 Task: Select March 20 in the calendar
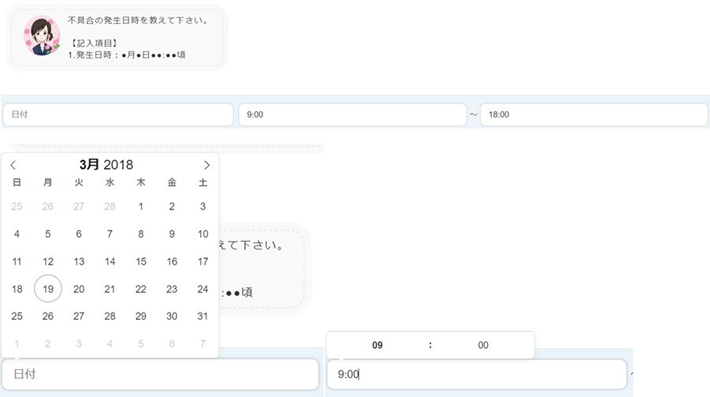(79, 289)
